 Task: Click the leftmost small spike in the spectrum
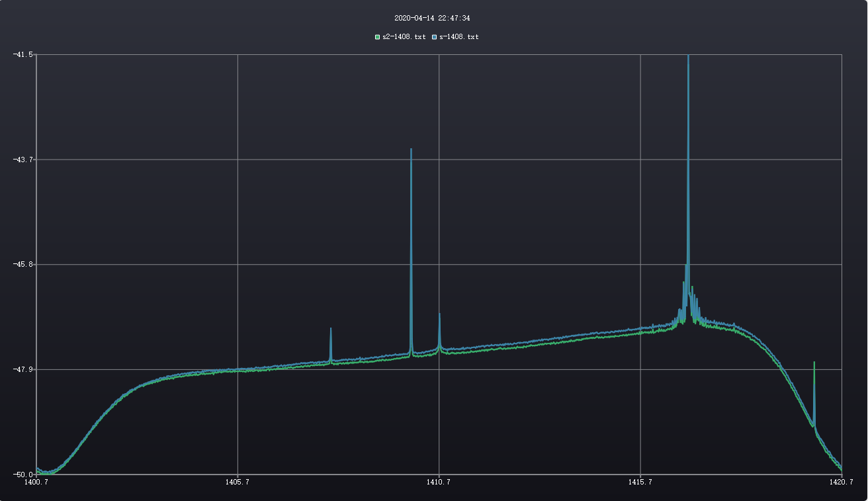331,330
